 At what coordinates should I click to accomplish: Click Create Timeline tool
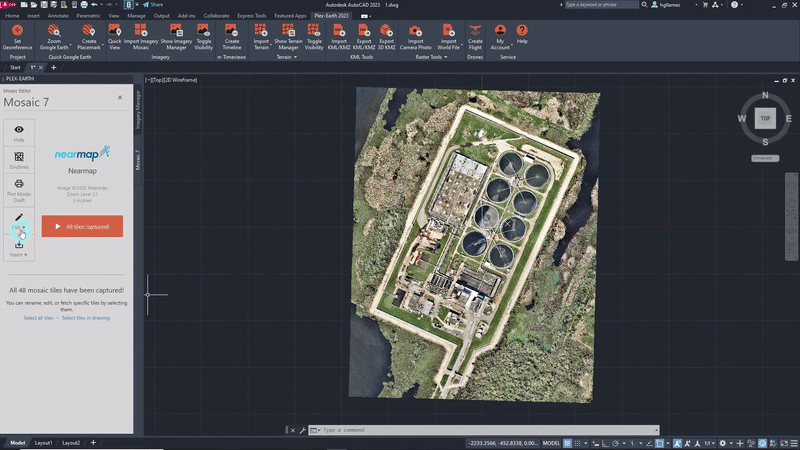232,37
